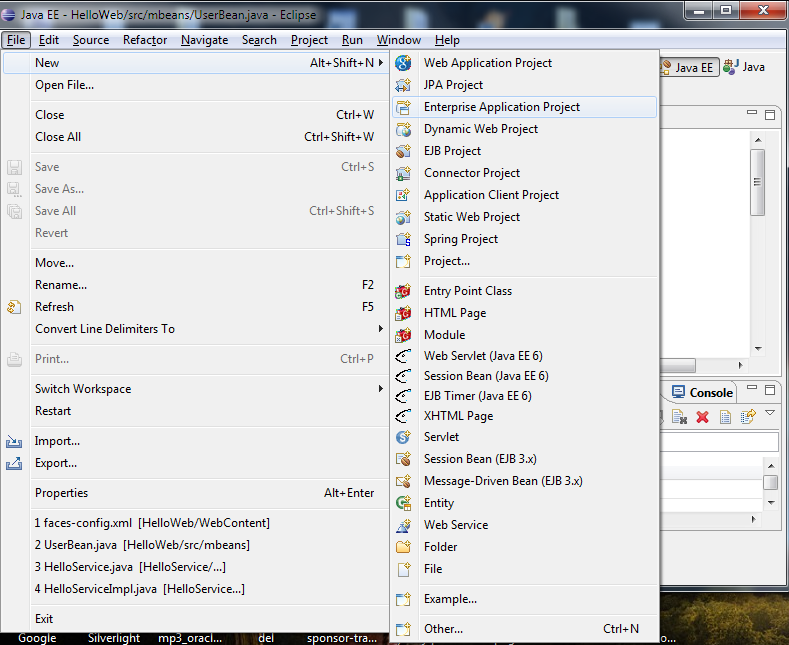Switch to Java perspective

click(x=745, y=67)
